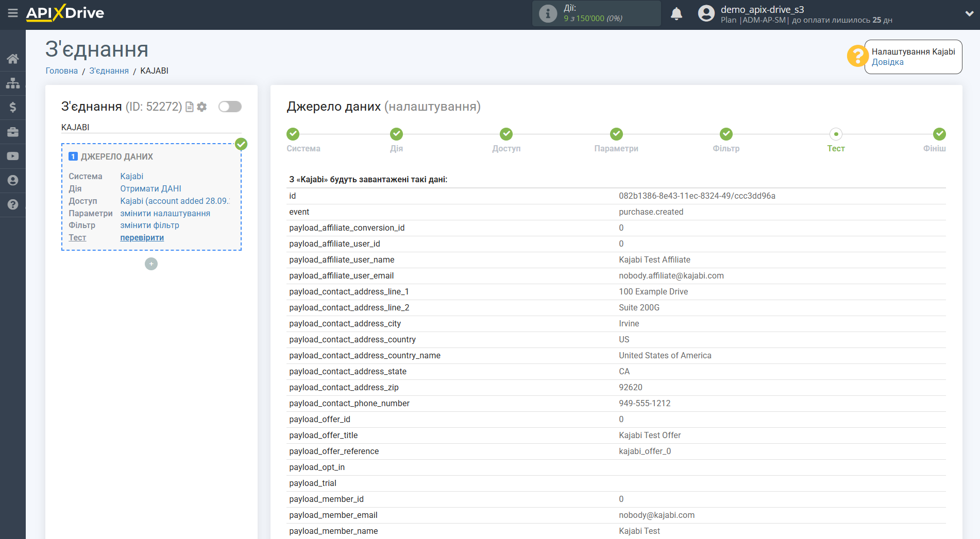
Task: Add a new block with plus button
Action: (151, 264)
